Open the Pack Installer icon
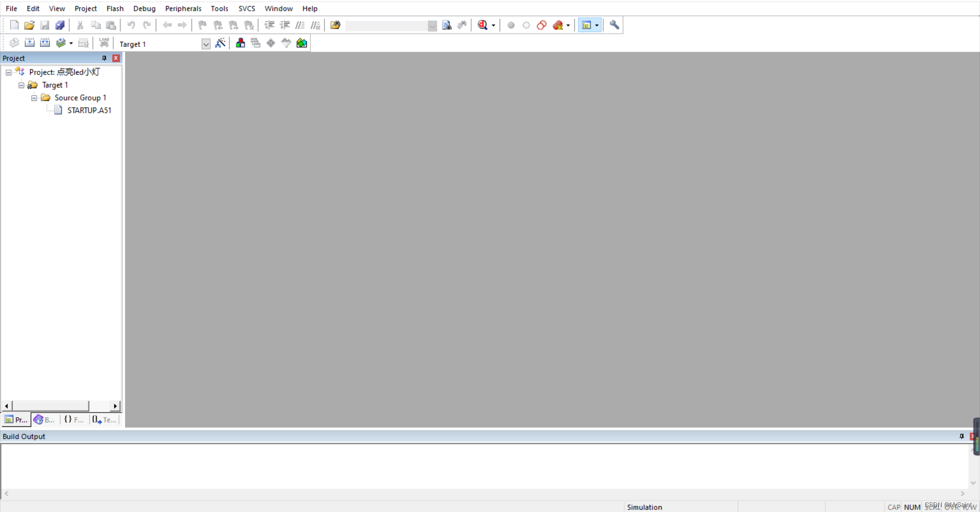 302,43
